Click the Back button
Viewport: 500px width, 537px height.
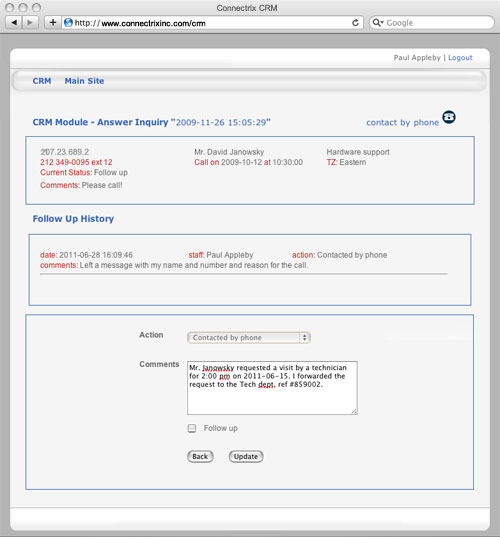tap(200, 457)
